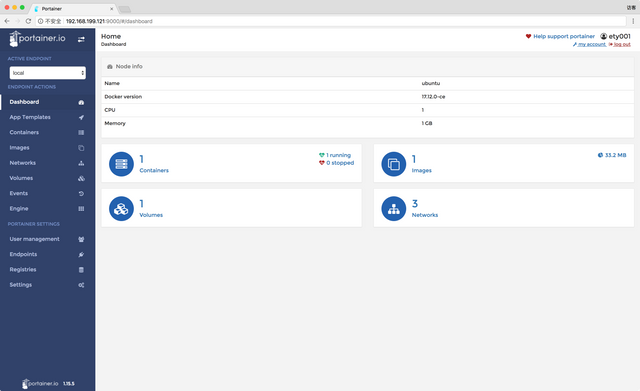Image resolution: width=640 pixels, height=391 pixels.
Task: Click the red heart support icon
Action: point(528,36)
